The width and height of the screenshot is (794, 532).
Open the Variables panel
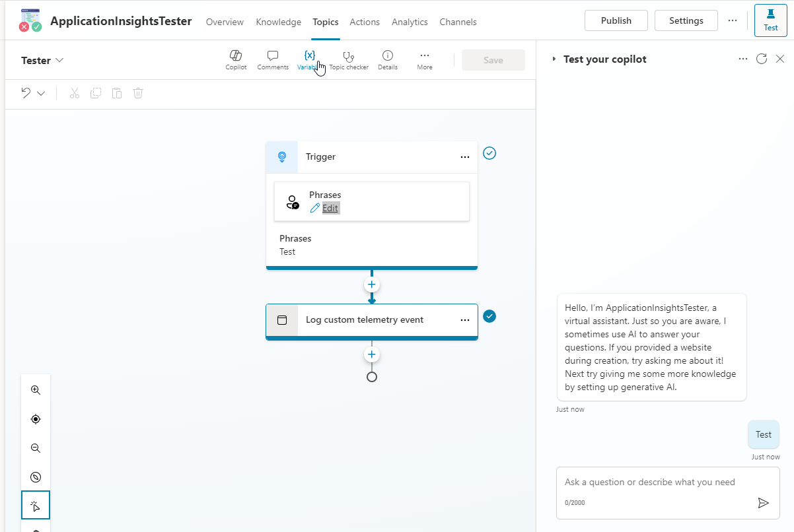(x=309, y=59)
